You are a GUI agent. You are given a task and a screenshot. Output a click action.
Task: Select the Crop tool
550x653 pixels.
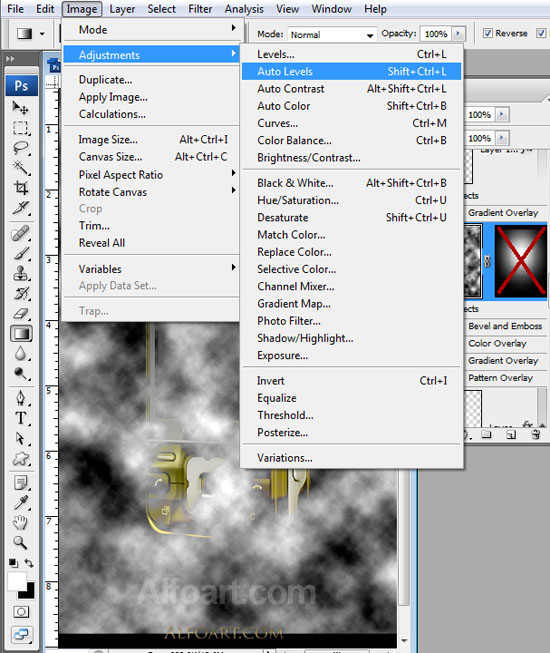(20, 187)
